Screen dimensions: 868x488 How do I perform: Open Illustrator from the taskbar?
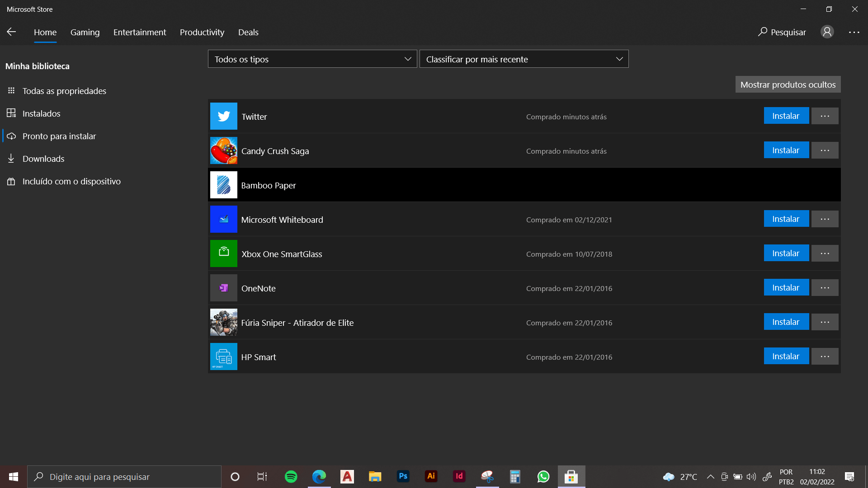(431, 477)
